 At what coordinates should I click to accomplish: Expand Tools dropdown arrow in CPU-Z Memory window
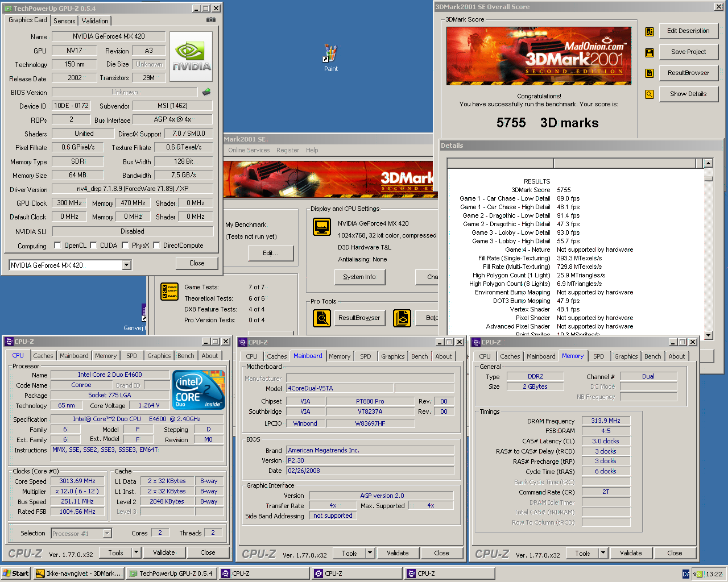tap(603, 553)
